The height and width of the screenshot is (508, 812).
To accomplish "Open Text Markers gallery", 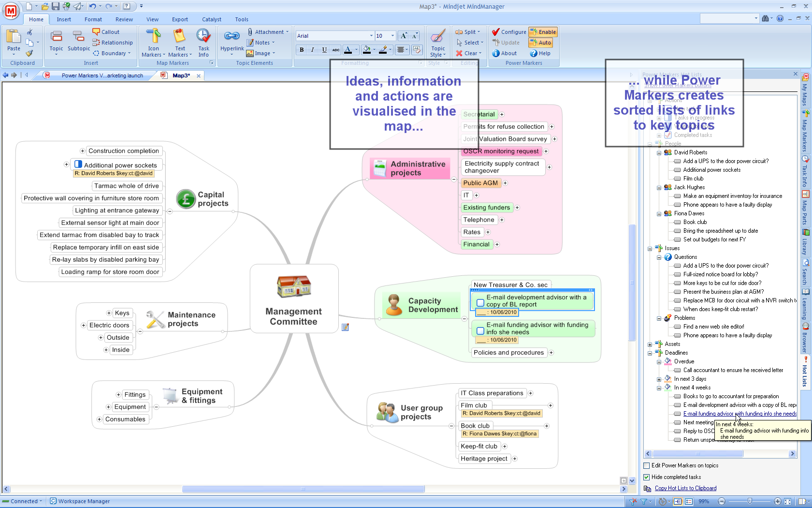I will coord(180,43).
